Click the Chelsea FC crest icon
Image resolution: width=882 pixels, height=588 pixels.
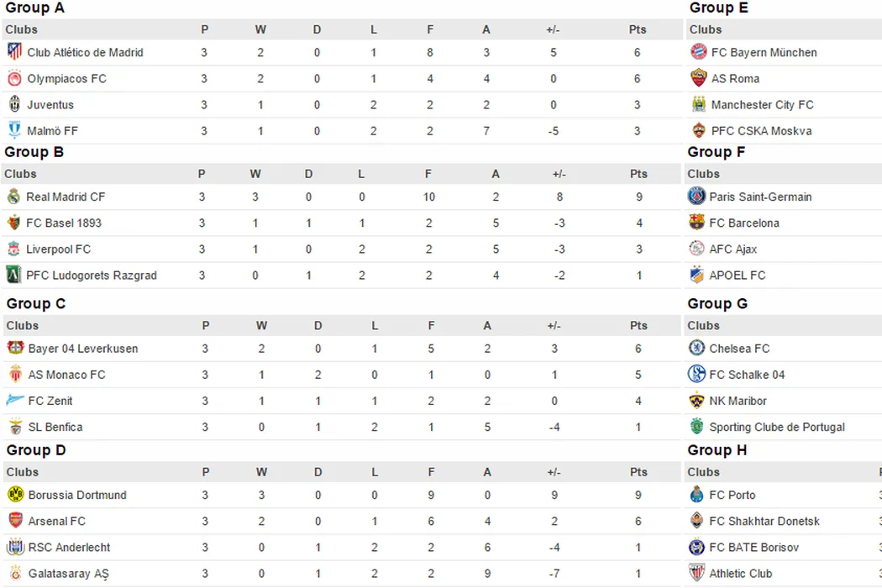coord(696,348)
